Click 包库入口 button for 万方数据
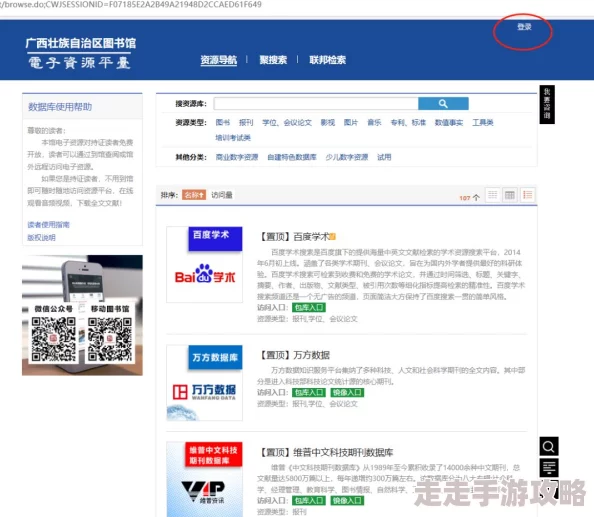 click(309, 392)
